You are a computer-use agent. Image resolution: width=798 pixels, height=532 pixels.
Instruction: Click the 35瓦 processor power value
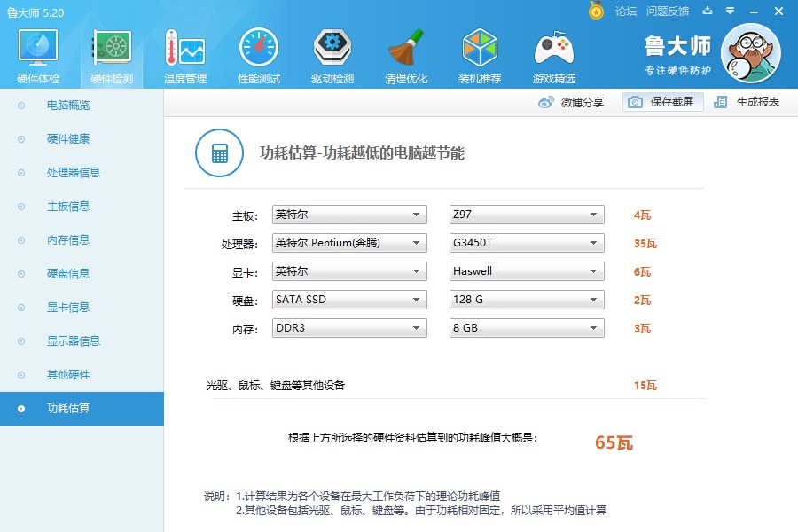645,243
